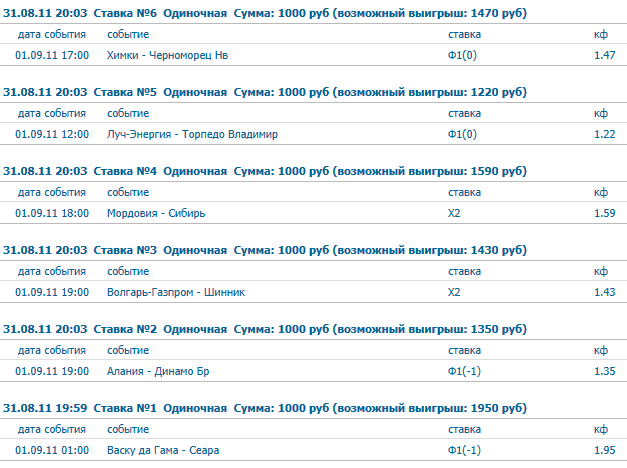The width and height of the screenshot is (627, 468).
Task: Click bet №1 header line
Action: 265,408
